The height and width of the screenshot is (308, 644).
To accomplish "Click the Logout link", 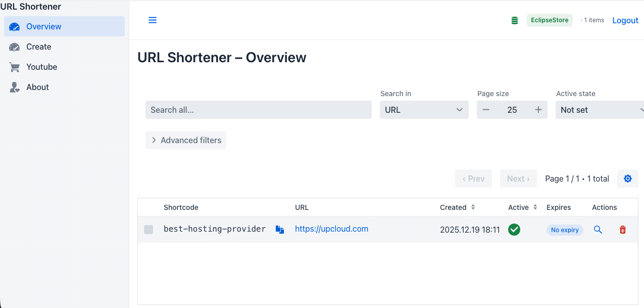I will coord(625,20).
